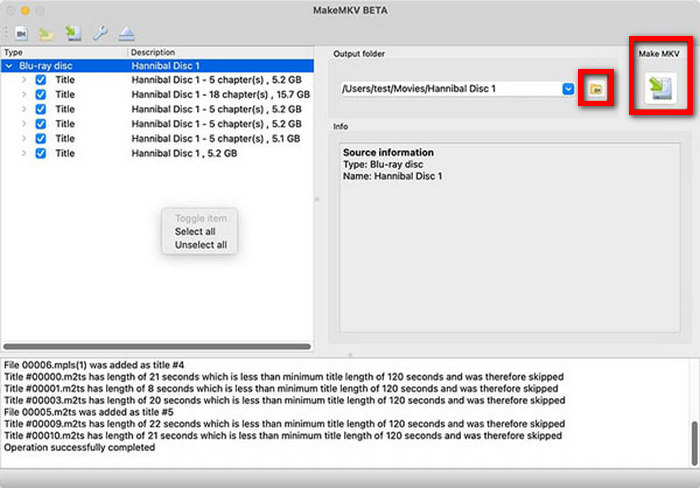Image resolution: width=700 pixels, height=488 pixels.
Task: Expand the first Title tree row
Action: [x=24, y=79]
